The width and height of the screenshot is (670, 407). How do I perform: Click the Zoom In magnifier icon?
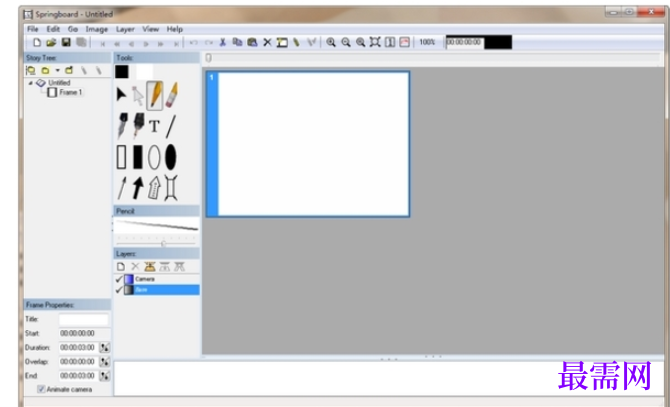click(331, 42)
